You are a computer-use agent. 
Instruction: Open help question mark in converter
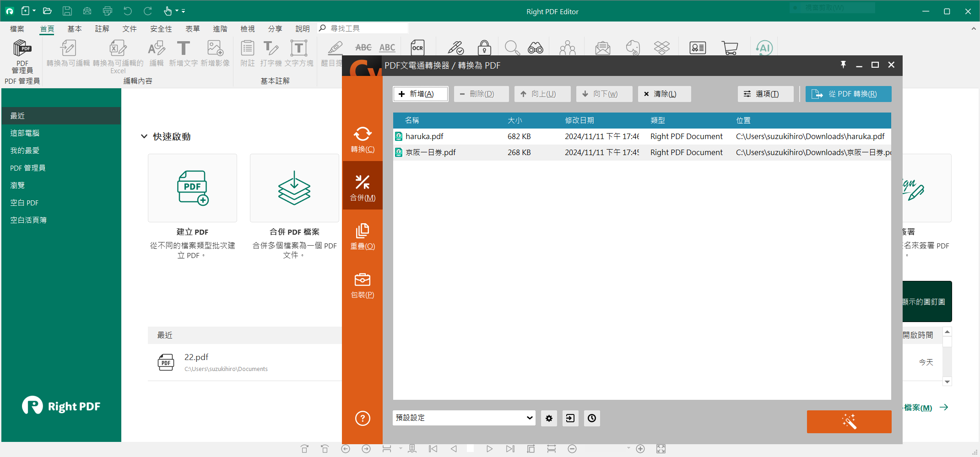point(363,418)
